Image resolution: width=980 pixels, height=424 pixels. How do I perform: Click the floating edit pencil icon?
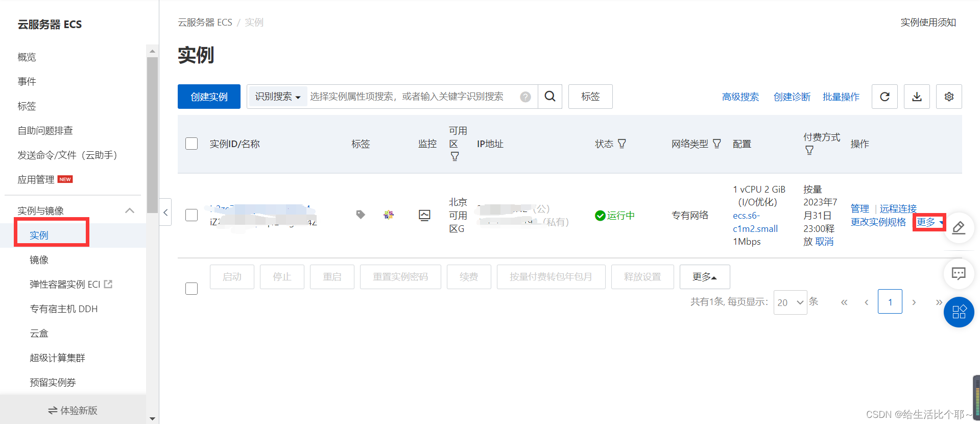point(959,228)
